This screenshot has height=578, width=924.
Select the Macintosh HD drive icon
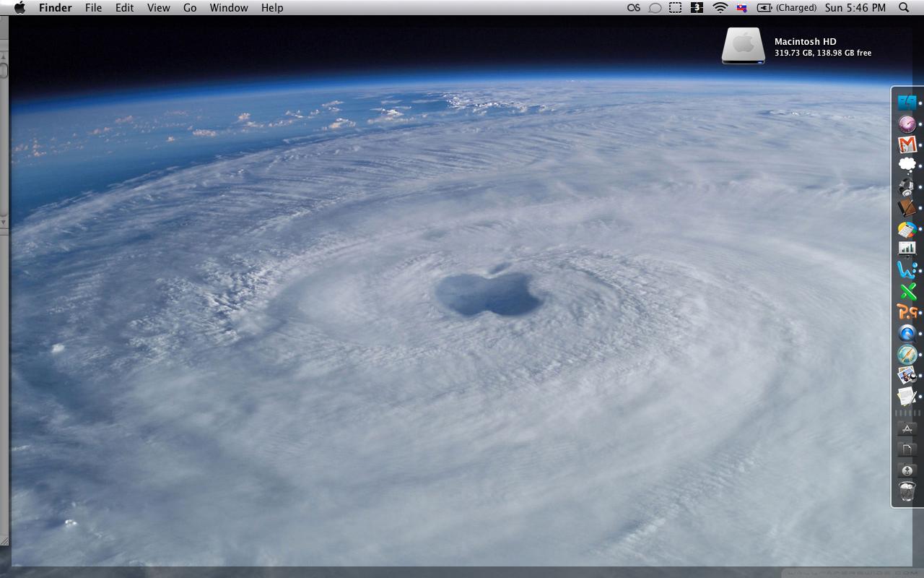743,46
